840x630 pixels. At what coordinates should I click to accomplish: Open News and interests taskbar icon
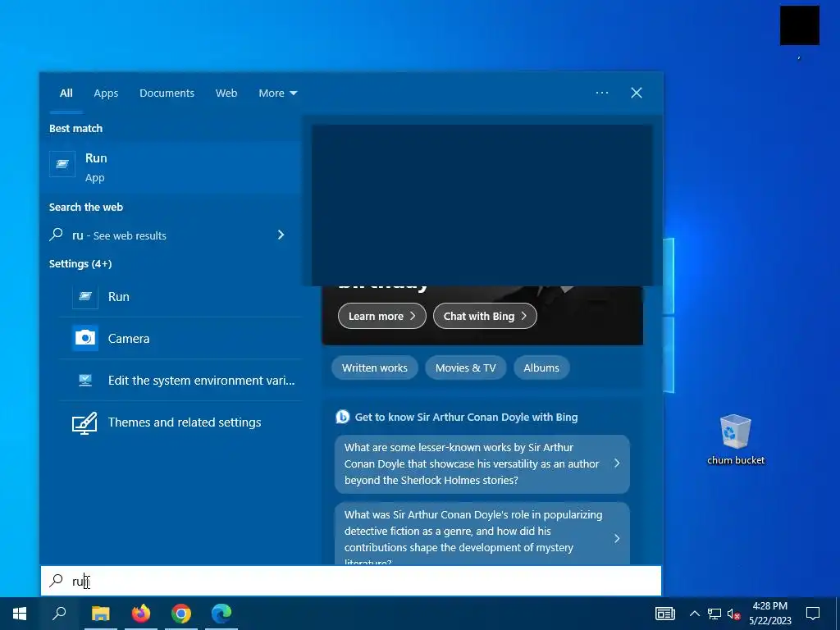(664, 614)
